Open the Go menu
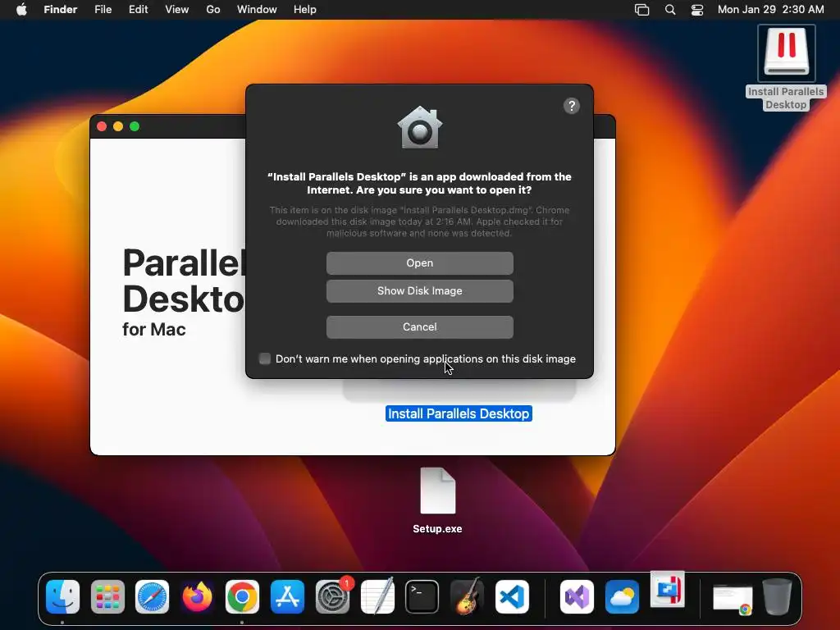The width and height of the screenshot is (840, 630). point(213,10)
